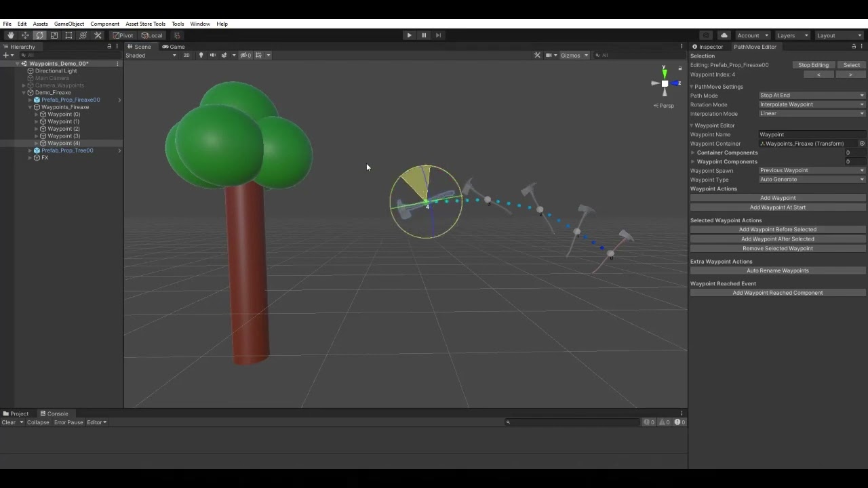
Task: Open the Gizmos dropdown
Action: point(574,56)
